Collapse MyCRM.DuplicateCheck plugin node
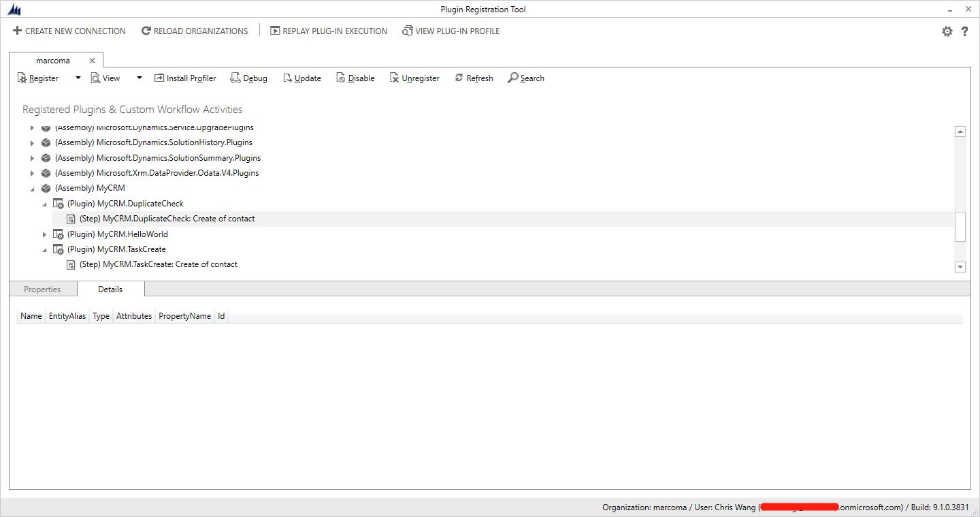This screenshot has height=517, width=980. (45, 204)
